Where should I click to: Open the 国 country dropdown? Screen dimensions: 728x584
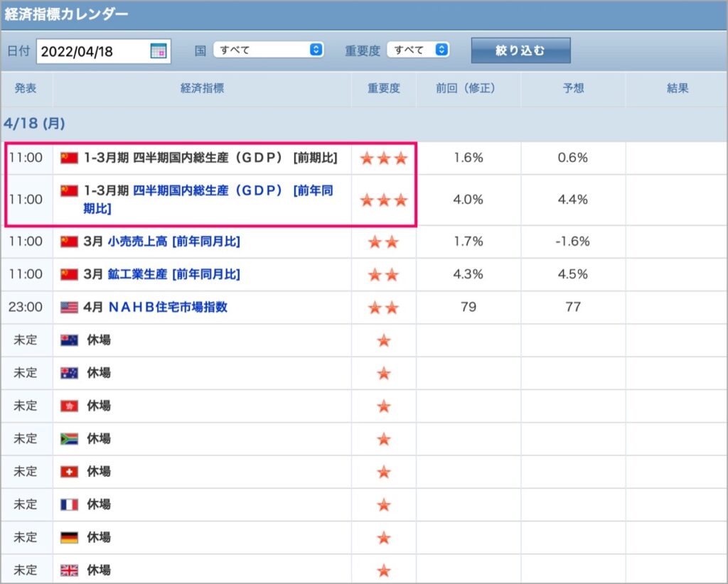pos(268,50)
